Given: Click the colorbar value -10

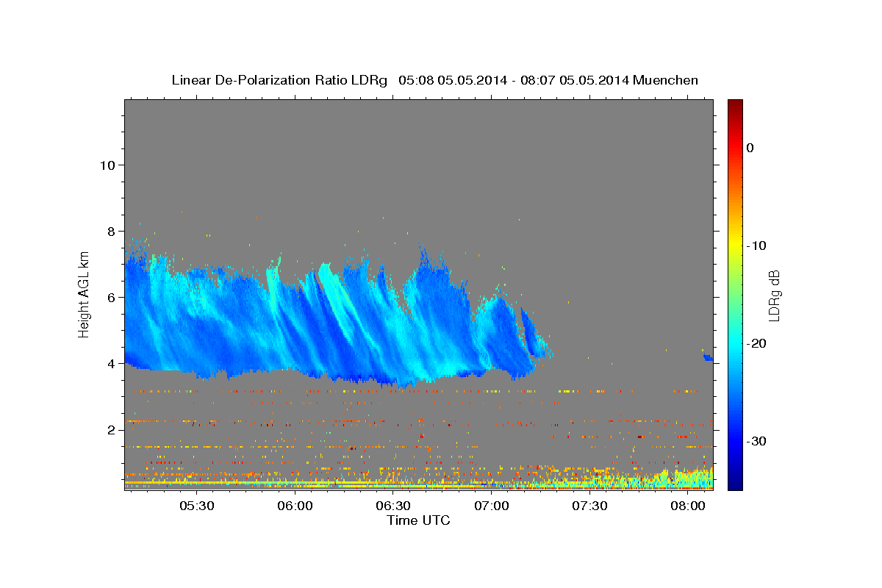Looking at the screenshot, I should click(756, 245).
